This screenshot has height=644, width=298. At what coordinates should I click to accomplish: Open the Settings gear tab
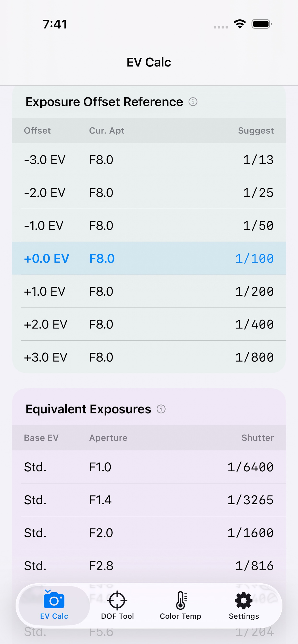coord(244,605)
